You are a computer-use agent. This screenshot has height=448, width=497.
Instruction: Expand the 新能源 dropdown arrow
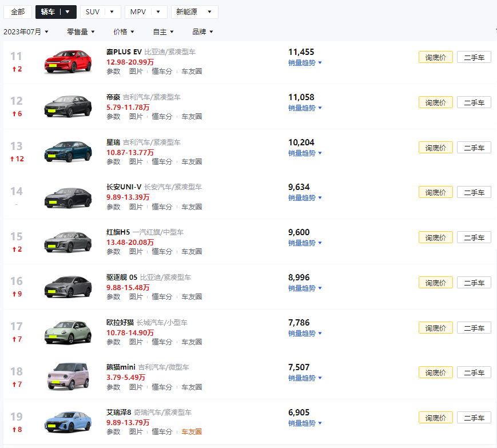click(x=209, y=12)
